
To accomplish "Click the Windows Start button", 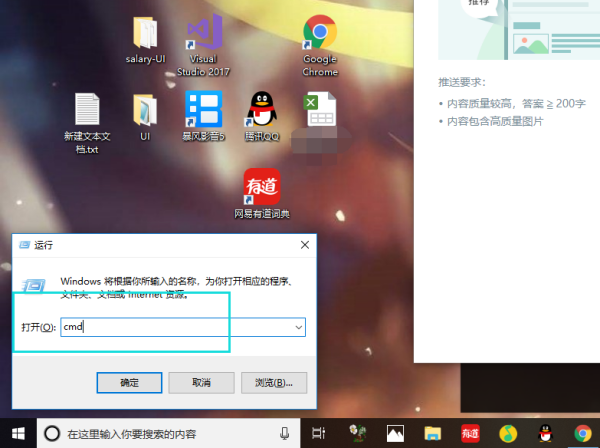I will tap(18, 434).
